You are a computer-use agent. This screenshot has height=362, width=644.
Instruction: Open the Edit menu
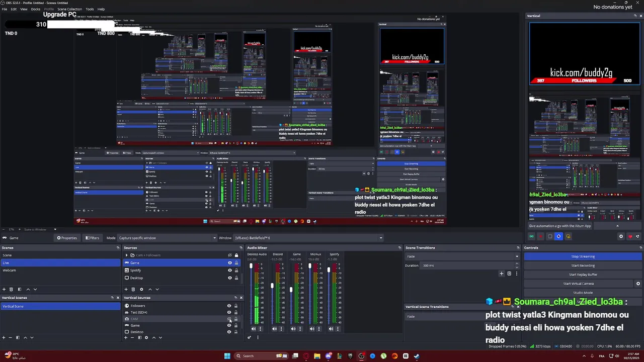coord(14,9)
